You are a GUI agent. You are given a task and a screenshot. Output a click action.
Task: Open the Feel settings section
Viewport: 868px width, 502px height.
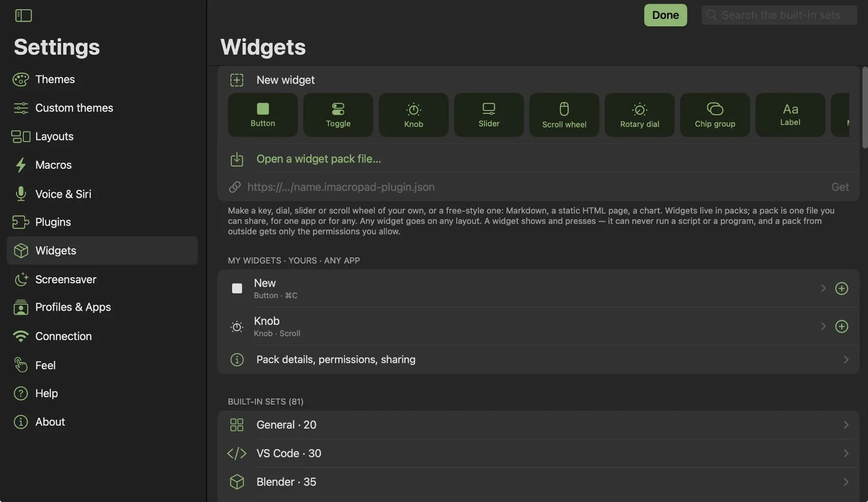click(x=102, y=365)
